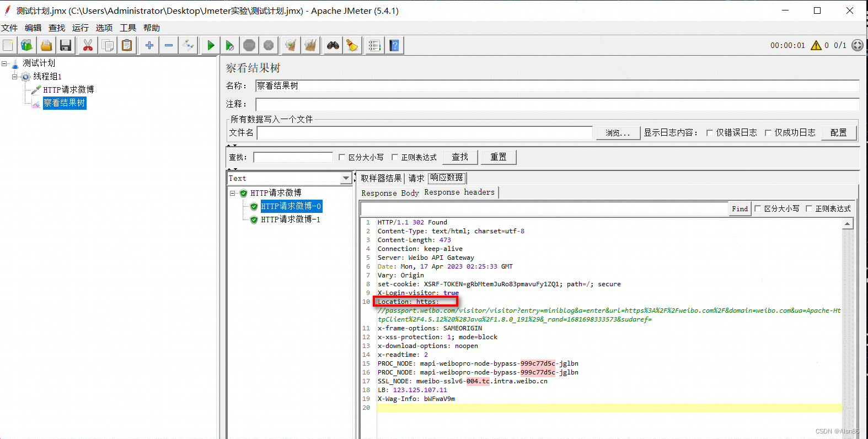Toggle 仅错误日志 checkbox
868x439 pixels.
pos(710,133)
